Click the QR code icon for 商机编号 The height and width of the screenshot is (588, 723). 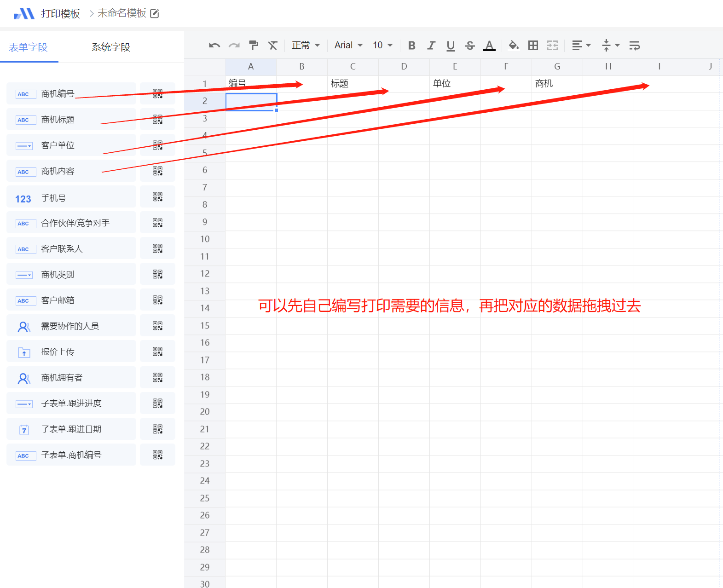point(157,94)
